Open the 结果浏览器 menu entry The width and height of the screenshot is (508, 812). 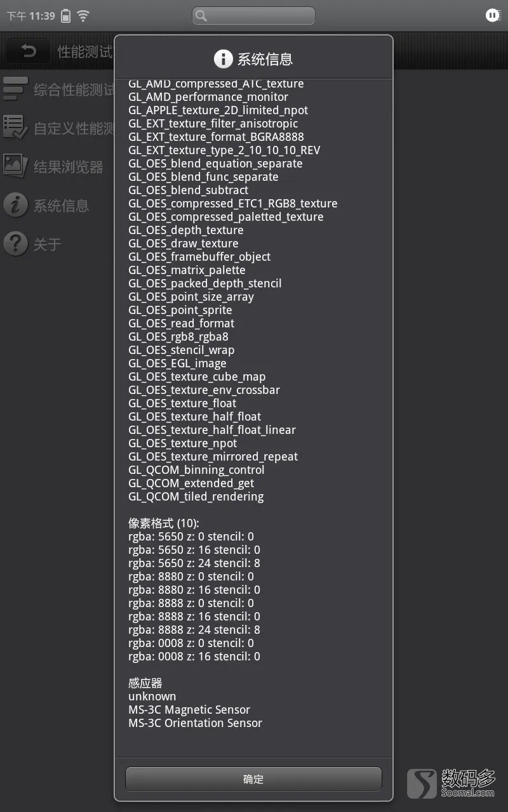(x=68, y=167)
